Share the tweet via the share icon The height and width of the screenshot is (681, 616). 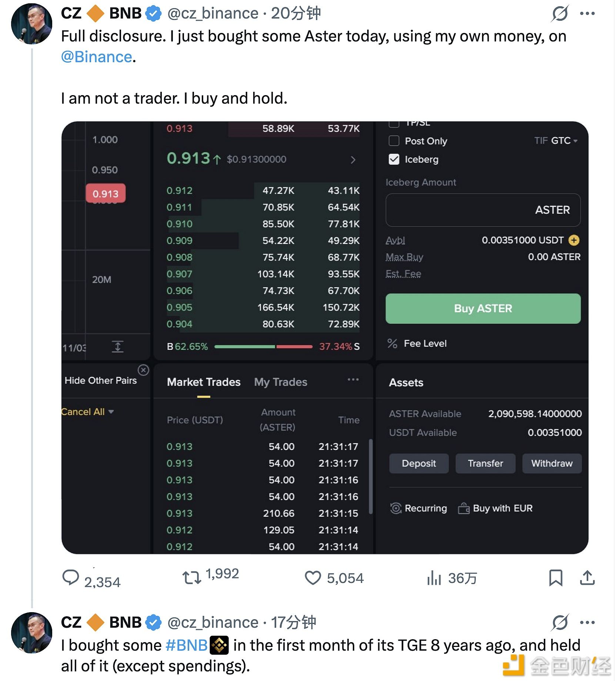click(x=589, y=579)
